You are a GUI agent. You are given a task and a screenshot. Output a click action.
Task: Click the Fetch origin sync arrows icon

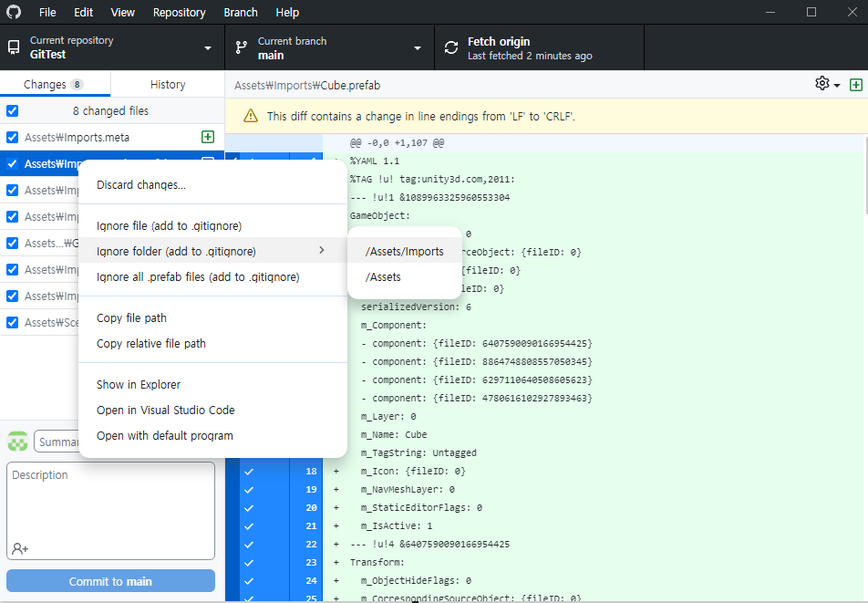[x=451, y=47]
